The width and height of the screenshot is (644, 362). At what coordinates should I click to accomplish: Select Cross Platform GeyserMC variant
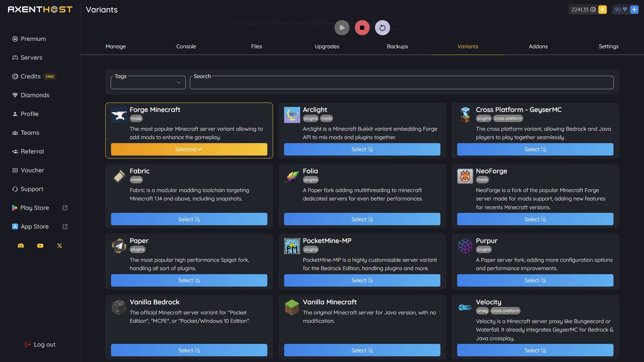535,149
